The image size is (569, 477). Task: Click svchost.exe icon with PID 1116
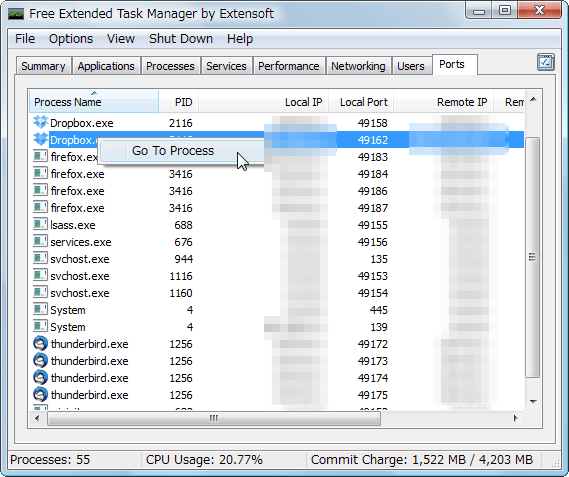pyautogui.click(x=40, y=276)
